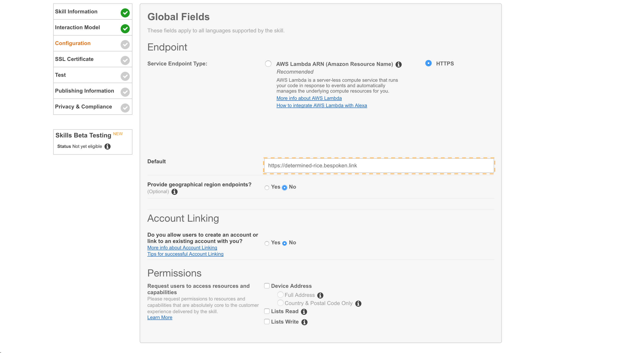Open More info about Account Linking link

tap(182, 247)
